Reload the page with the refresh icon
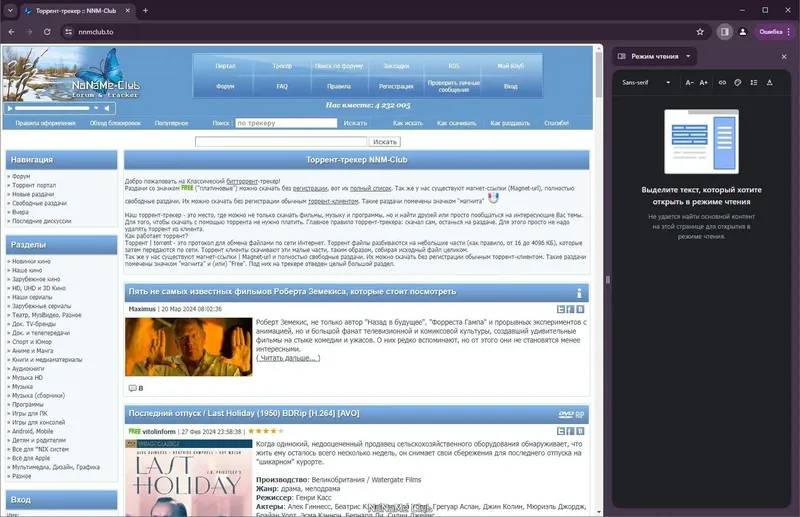The width and height of the screenshot is (800, 517). tap(47, 32)
